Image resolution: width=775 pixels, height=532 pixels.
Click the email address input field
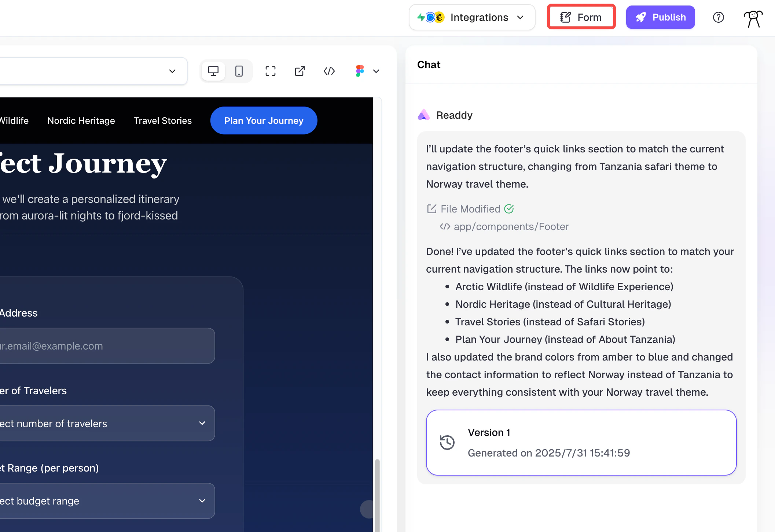107,346
